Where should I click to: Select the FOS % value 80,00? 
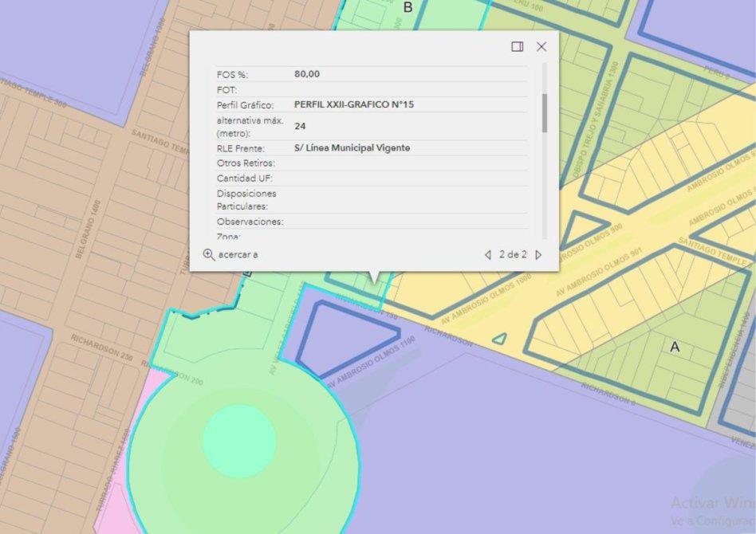(307, 74)
